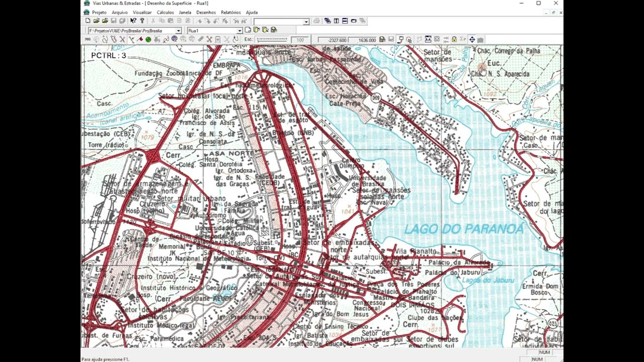Click the X coordinate field -2327.600
Viewport: 644px width, 362px height.
point(333,40)
